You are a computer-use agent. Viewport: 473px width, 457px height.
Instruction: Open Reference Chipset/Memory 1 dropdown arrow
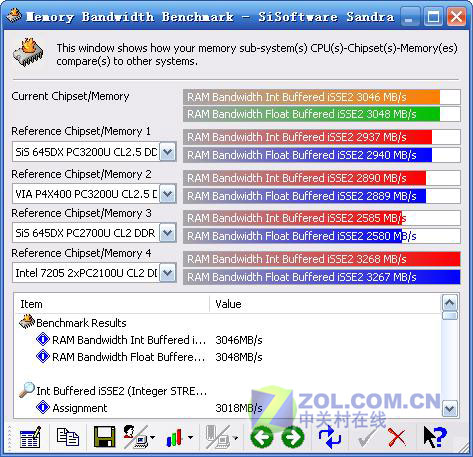pos(167,152)
